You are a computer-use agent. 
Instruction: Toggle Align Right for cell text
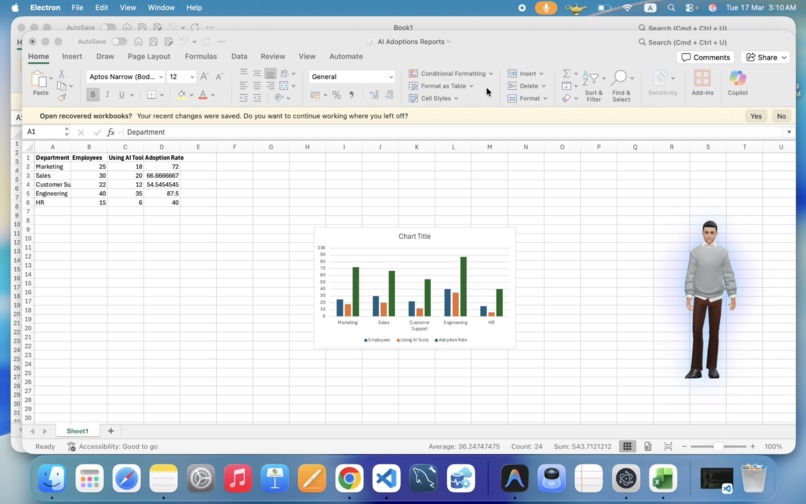(270, 85)
